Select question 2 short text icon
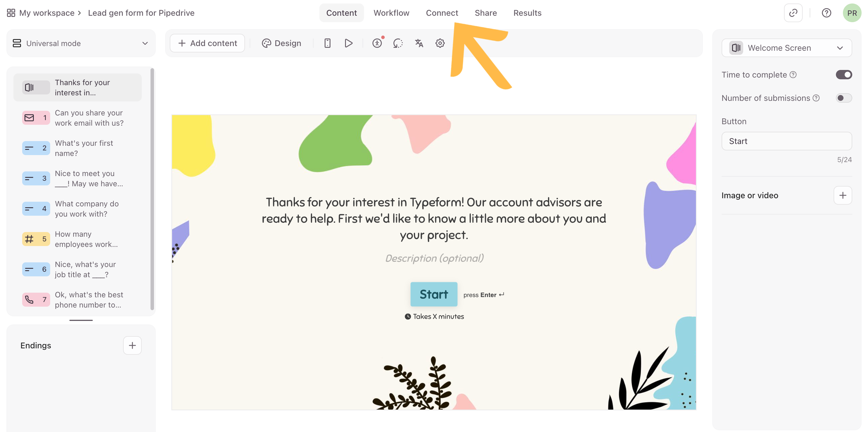Screen dimensions: 868x432 tap(36, 148)
